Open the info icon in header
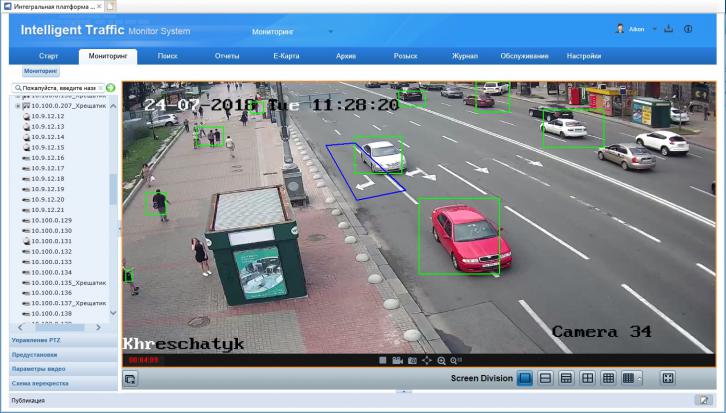This screenshot has height=413, width=726. pyautogui.click(x=688, y=29)
